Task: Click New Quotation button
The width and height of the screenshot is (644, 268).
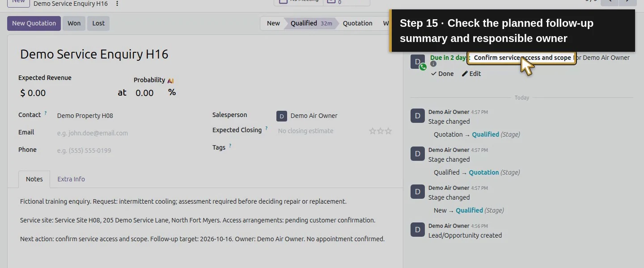Action: pos(34,23)
